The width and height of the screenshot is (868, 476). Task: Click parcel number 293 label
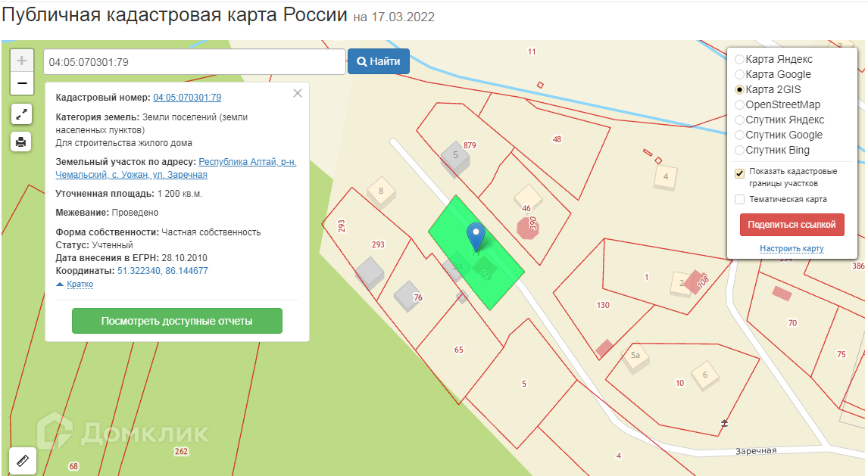tap(378, 244)
